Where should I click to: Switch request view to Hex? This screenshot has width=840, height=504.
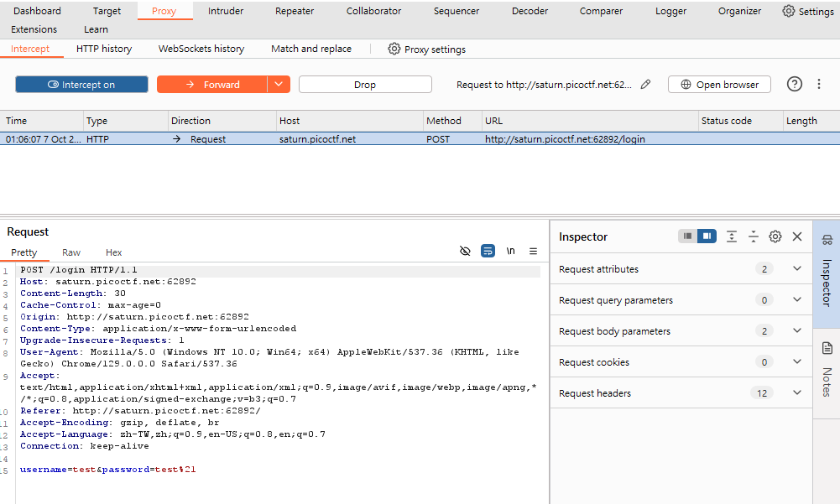click(x=113, y=252)
